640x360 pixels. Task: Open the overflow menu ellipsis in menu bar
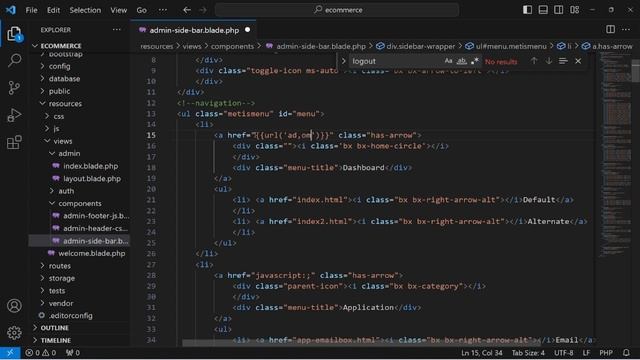[x=162, y=10]
